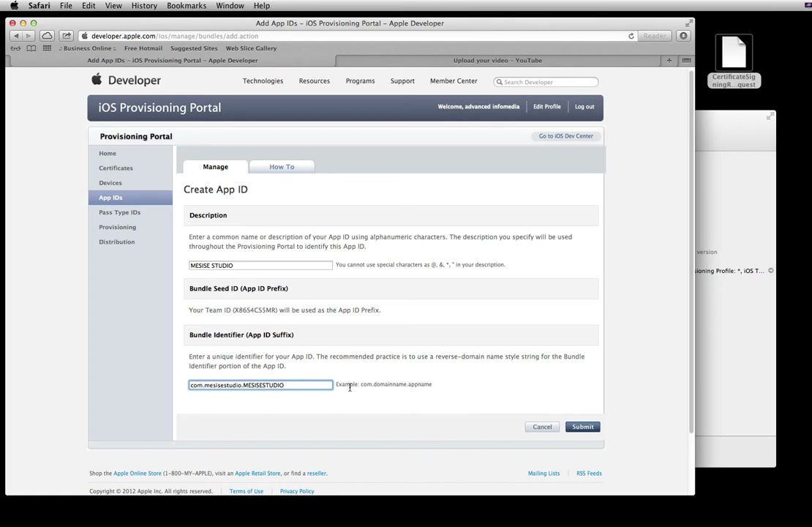
Task: Open Business Online bookmark
Action: point(87,48)
